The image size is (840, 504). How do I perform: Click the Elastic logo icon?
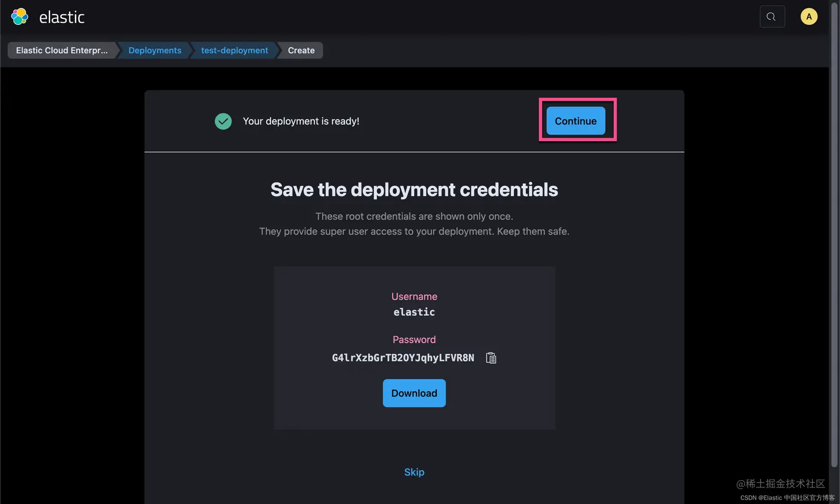click(x=20, y=17)
